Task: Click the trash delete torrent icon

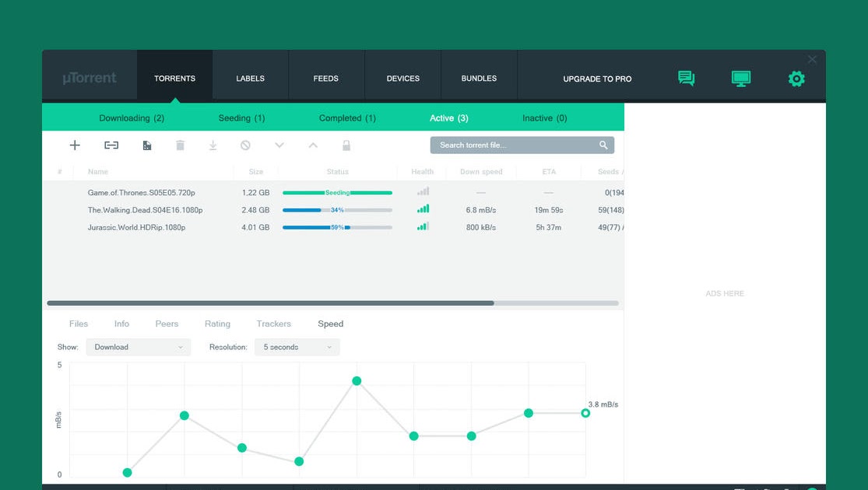Action: (180, 145)
